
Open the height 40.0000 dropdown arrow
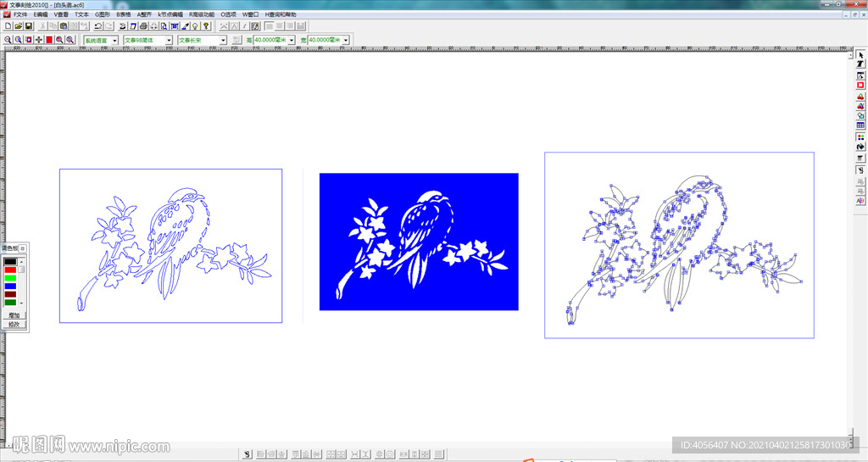pyautogui.click(x=292, y=41)
